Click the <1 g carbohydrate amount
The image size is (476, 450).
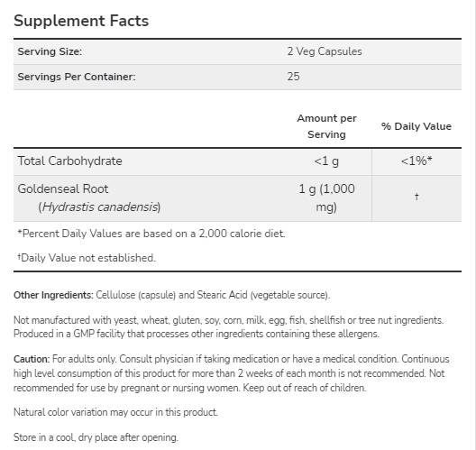(326, 161)
